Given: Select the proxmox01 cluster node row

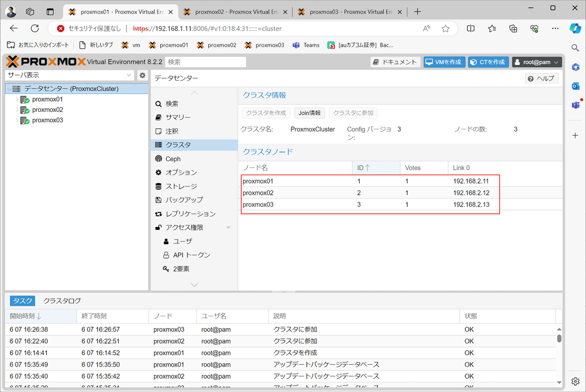Looking at the screenshot, I should coord(400,181).
